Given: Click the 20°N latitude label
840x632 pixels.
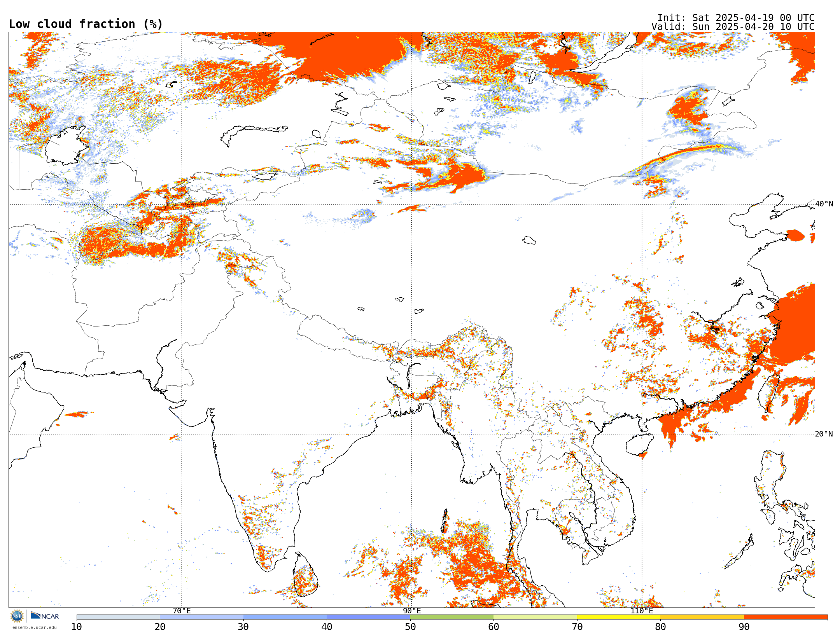Looking at the screenshot, I should (824, 434).
